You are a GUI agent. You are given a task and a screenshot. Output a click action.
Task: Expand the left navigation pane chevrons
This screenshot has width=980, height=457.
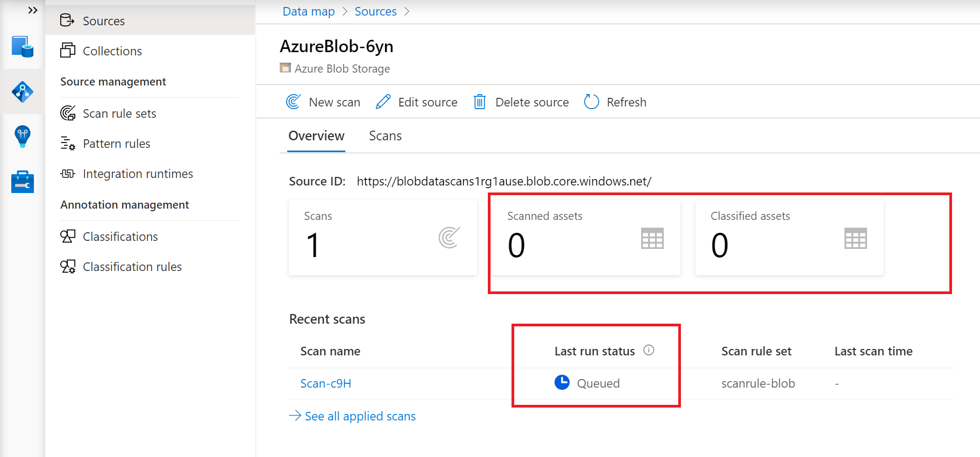coord(33,10)
